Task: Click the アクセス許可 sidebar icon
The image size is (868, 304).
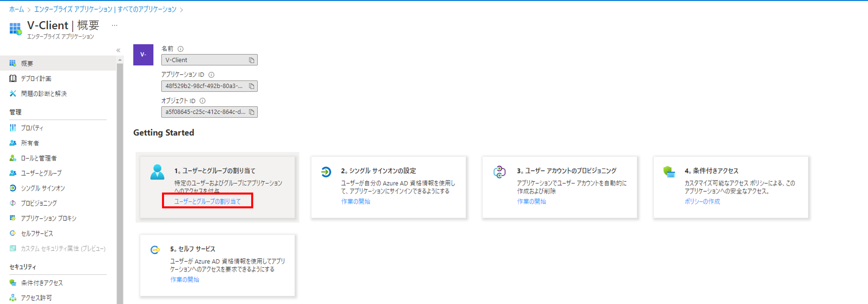Action: (13, 298)
